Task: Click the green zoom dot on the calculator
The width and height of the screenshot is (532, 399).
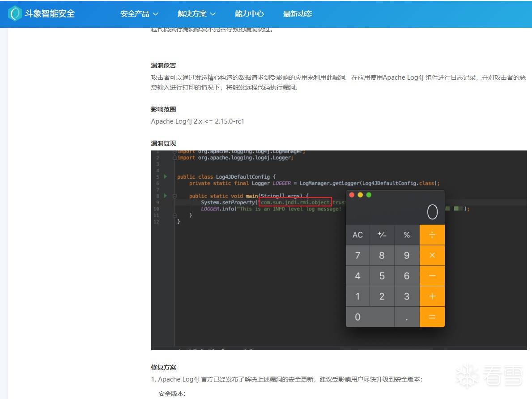Action: tap(369, 195)
